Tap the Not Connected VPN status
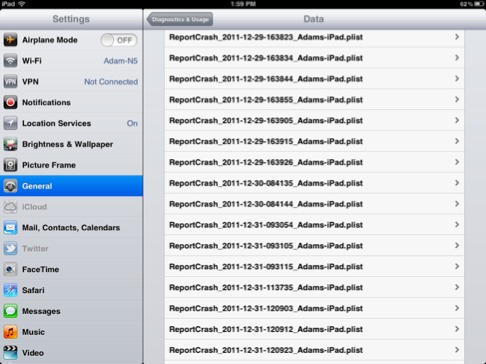 point(111,82)
